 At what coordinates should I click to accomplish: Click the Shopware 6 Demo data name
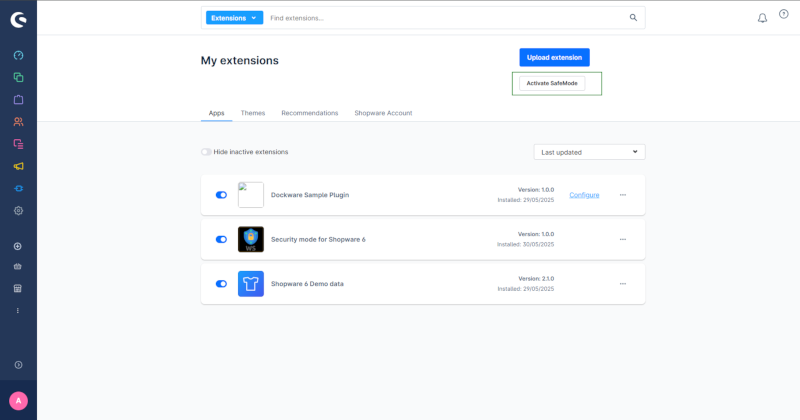tap(307, 284)
